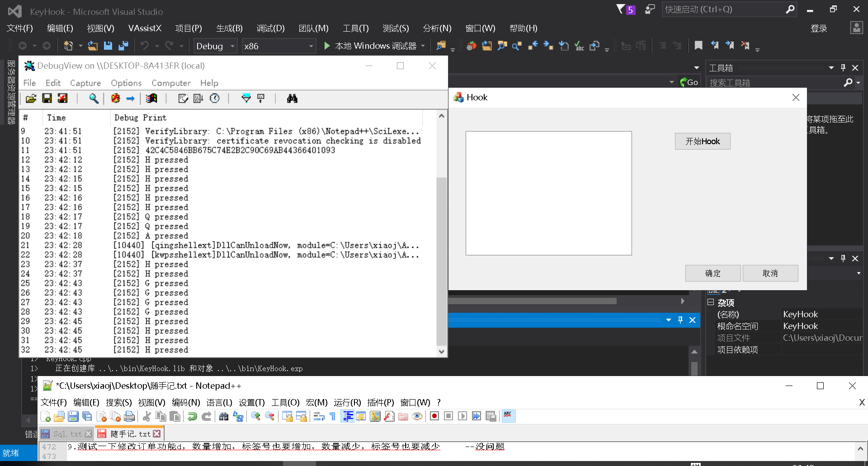Open search toolbox options dropdown arrow
The height and width of the screenshot is (466, 868).
tap(858, 82)
